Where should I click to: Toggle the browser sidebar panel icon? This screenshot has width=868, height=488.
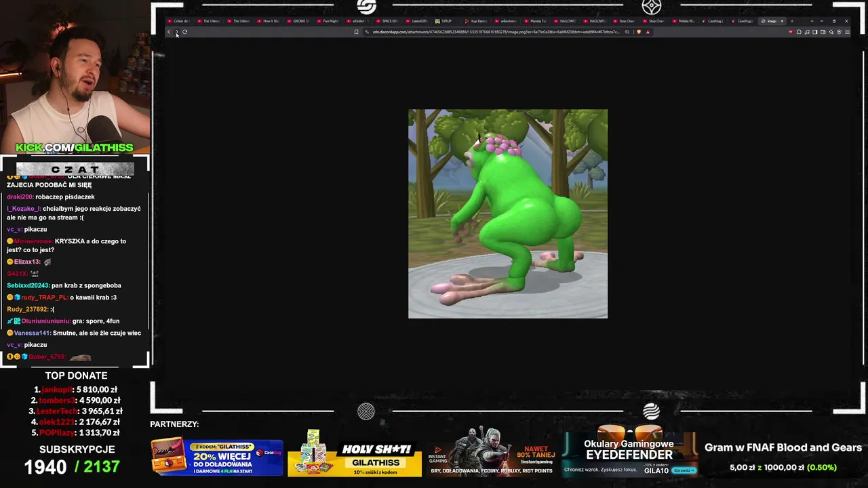[x=815, y=32]
